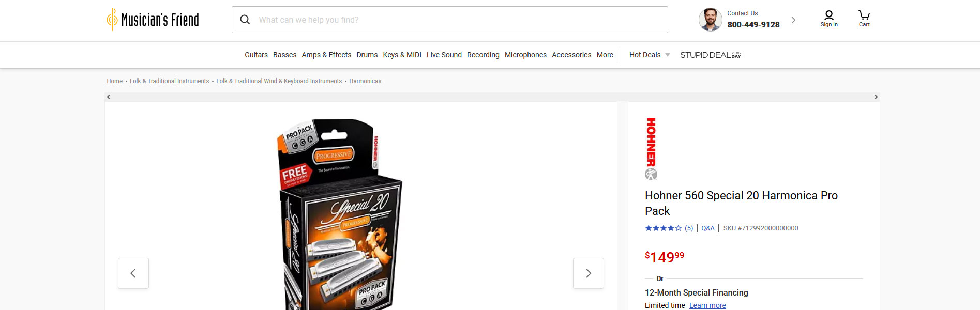This screenshot has width=980, height=310.
Task: Open the More navigation menu
Action: tap(605, 55)
